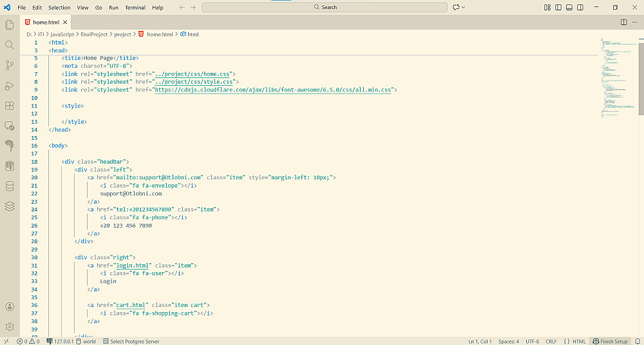Open the Go menu
The width and height of the screenshot is (644, 345).
click(99, 7)
